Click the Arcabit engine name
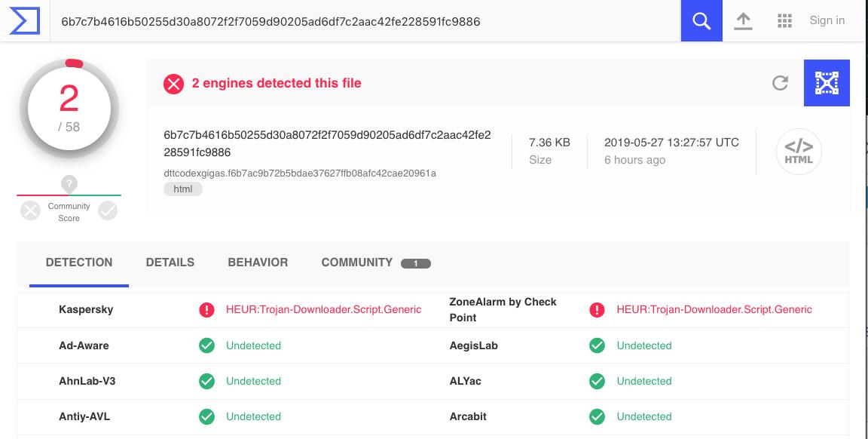 [468, 416]
